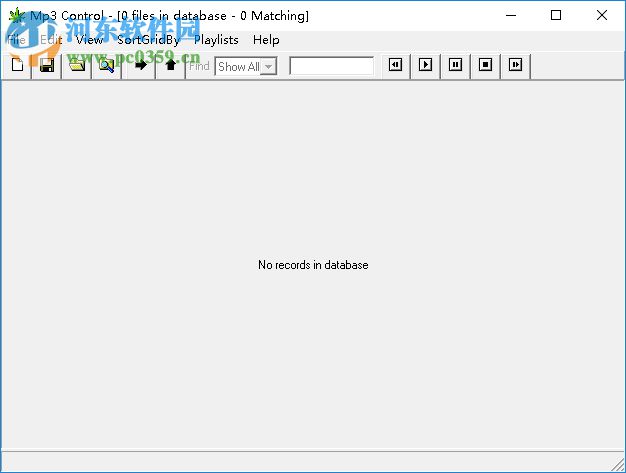Start playback with the Play button

tap(425, 65)
